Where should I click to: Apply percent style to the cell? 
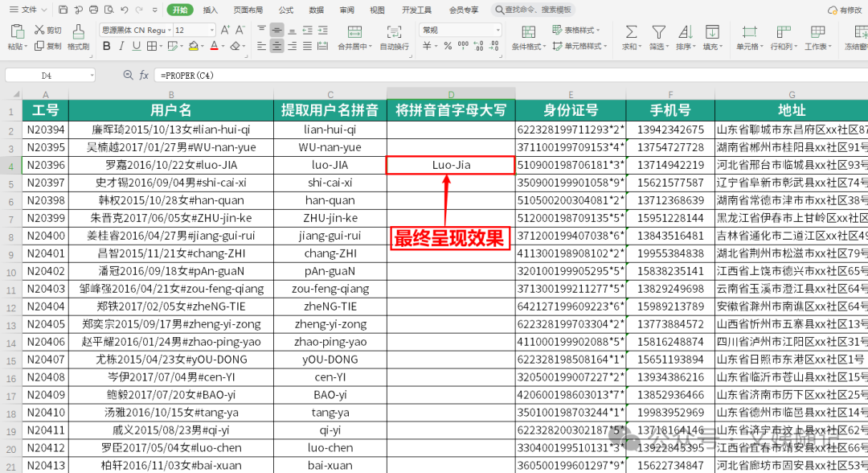point(448,46)
